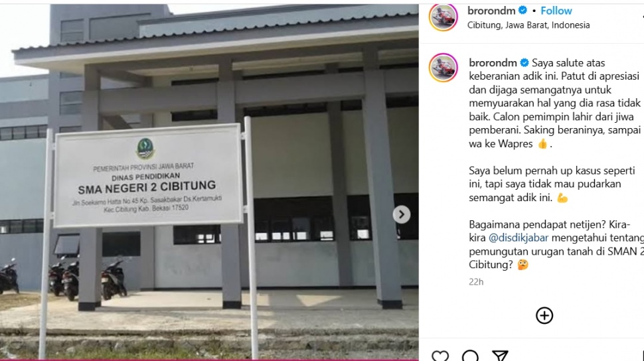Image resolution: width=644 pixels, height=361 pixels.
Task: Click the avatar beside the caption
Action: click(x=443, y=68)
